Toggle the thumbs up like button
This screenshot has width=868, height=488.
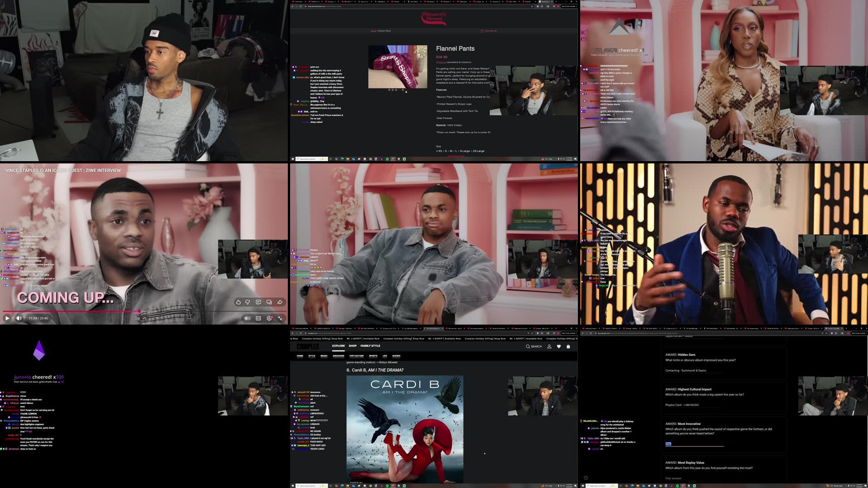tap(238, 302)
